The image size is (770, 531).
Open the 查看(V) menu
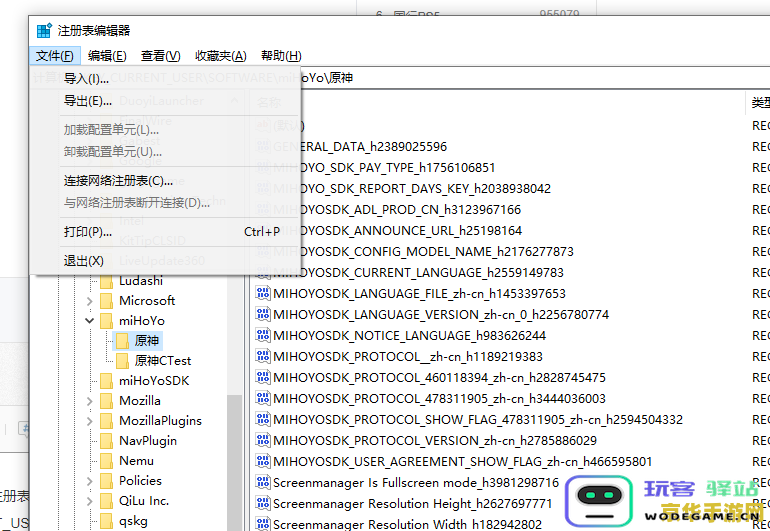coord(161,56)
